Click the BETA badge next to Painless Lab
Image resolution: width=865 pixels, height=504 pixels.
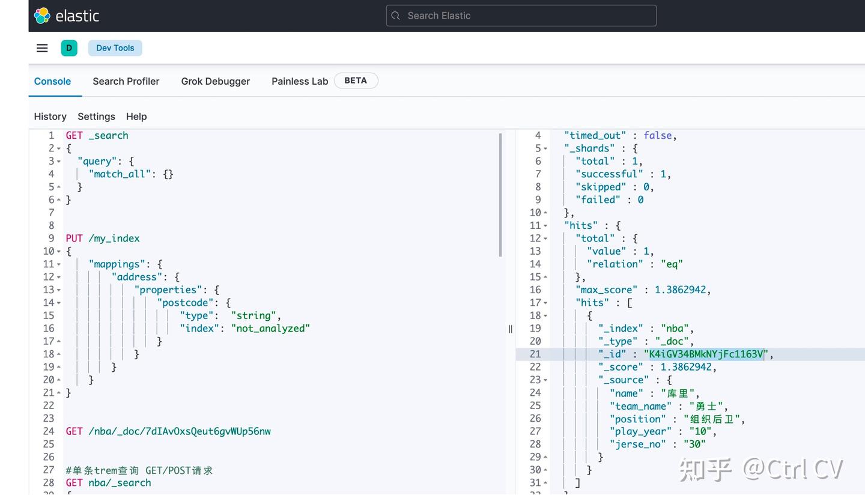(356, 80)
